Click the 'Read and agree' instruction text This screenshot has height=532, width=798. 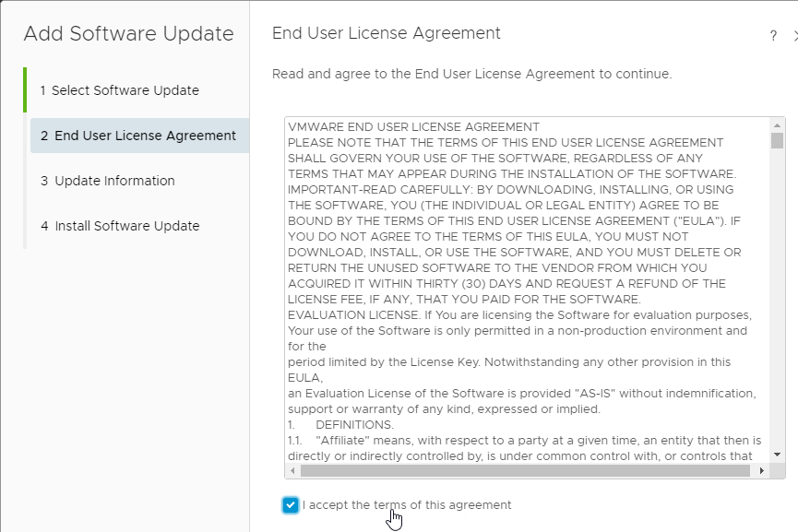(x=471, y=74)
